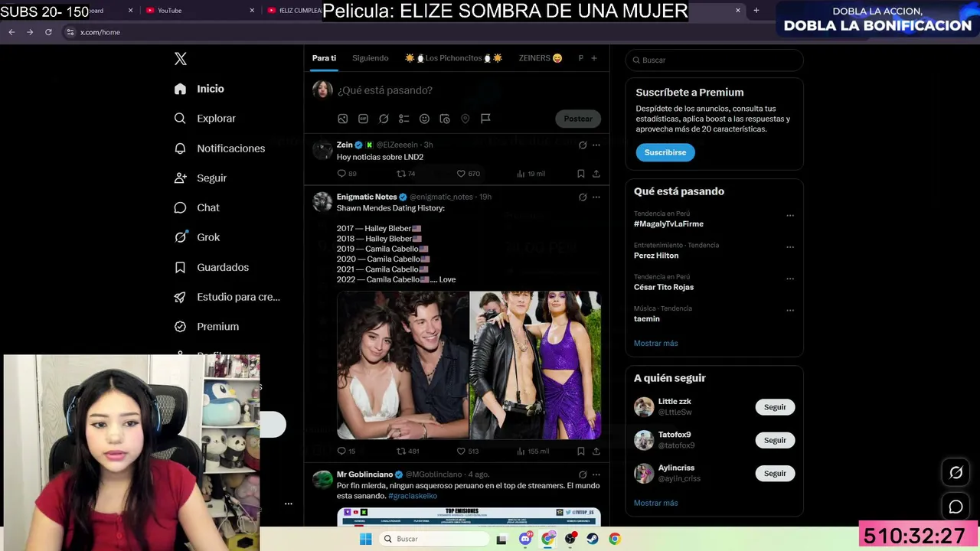Switch to the Para ti tab
980x551 pixels.
tap(324, 58)
